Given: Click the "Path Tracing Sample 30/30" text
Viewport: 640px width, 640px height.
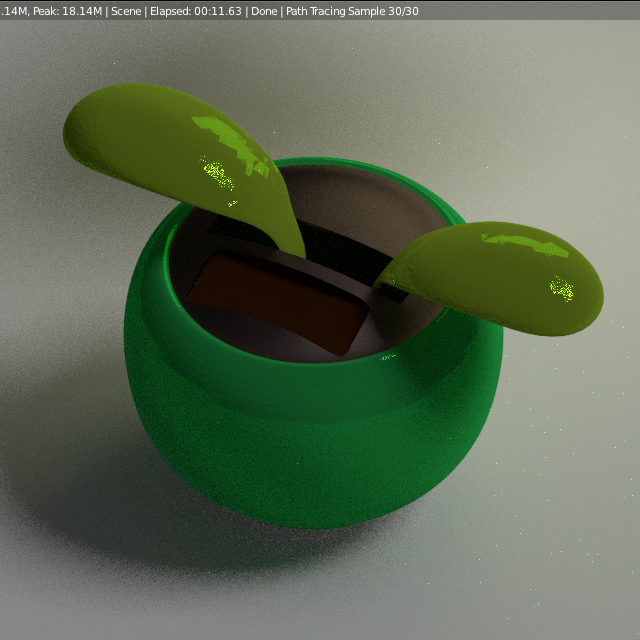Looking at the screenshot, I should point(352,11).
